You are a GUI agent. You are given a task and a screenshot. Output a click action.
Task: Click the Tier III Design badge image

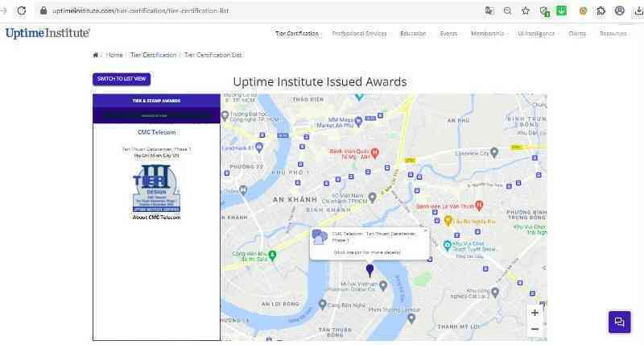156,189
